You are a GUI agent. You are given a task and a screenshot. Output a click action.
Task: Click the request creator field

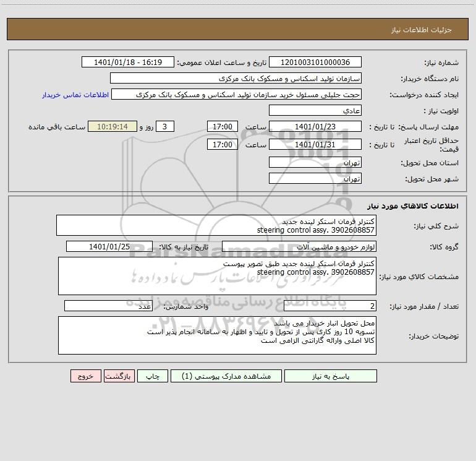[x=236, y=94]
